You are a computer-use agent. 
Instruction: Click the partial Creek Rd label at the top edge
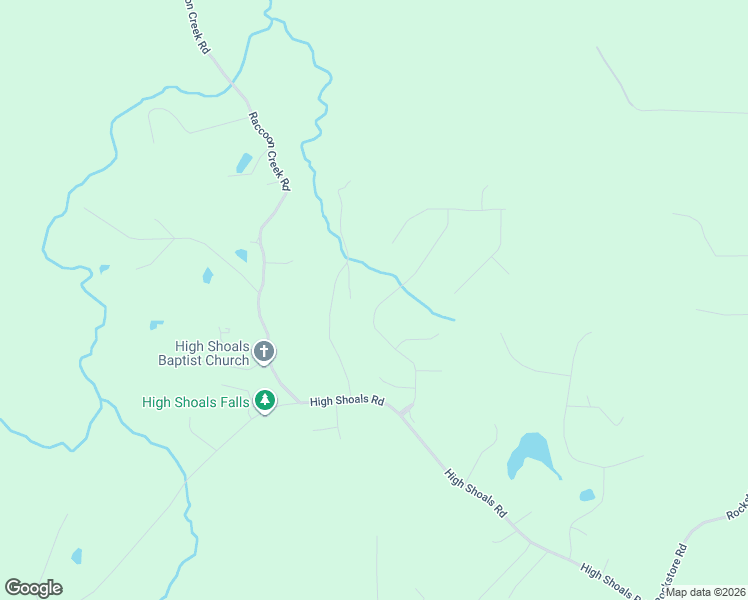coord(197,26)
